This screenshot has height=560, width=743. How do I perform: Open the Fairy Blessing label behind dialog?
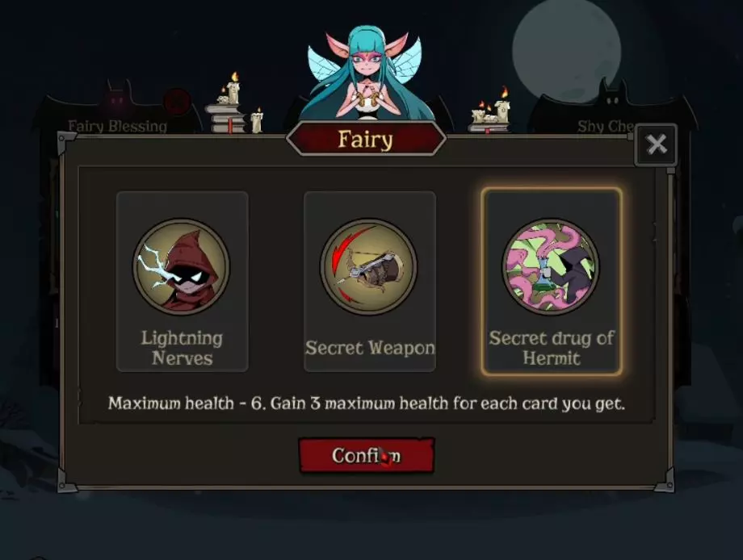pyautogui.click(x=117, y=127)
